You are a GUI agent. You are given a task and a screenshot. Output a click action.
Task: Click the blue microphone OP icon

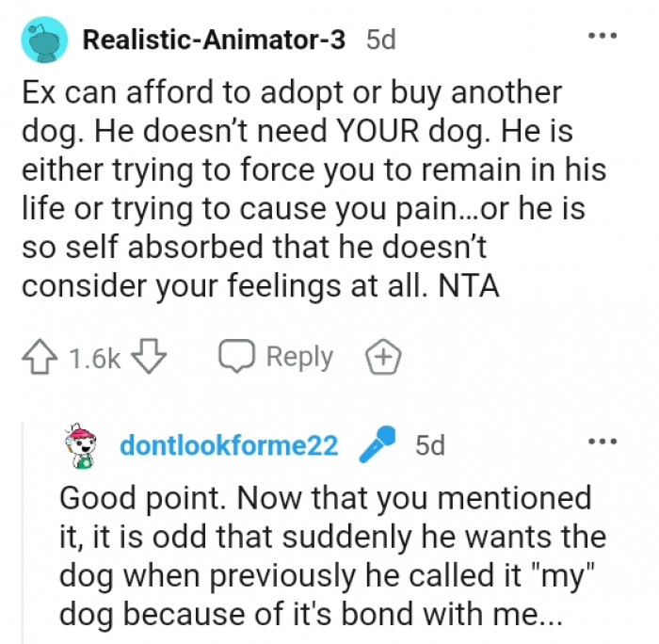[376, 445]
